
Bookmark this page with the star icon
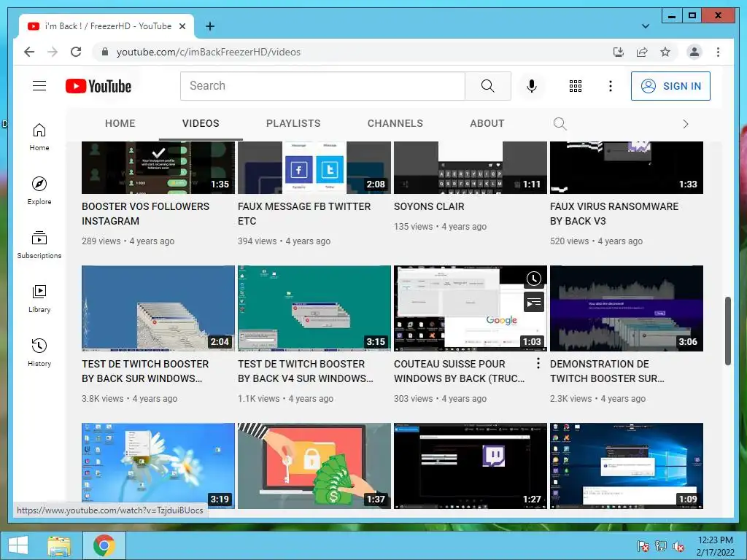pos(665,52)
